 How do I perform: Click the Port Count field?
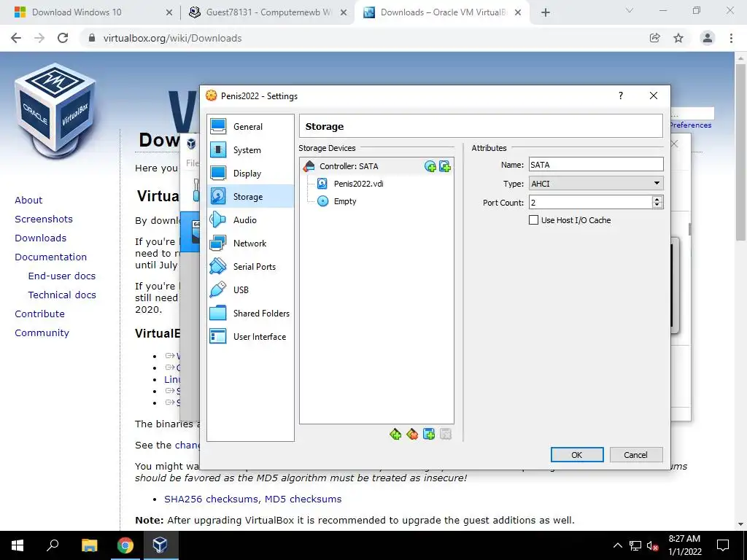pos(591,203)
